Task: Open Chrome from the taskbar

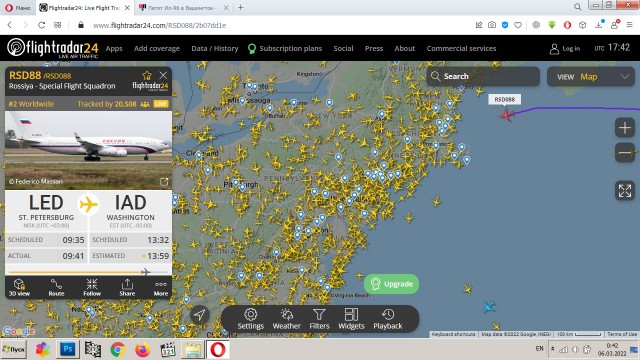Action: [x=118, y=350]
